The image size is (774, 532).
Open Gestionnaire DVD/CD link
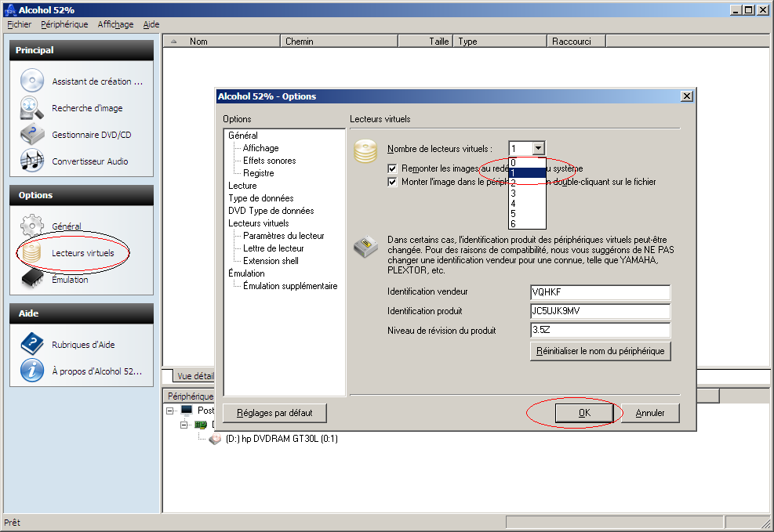(91, 135)
